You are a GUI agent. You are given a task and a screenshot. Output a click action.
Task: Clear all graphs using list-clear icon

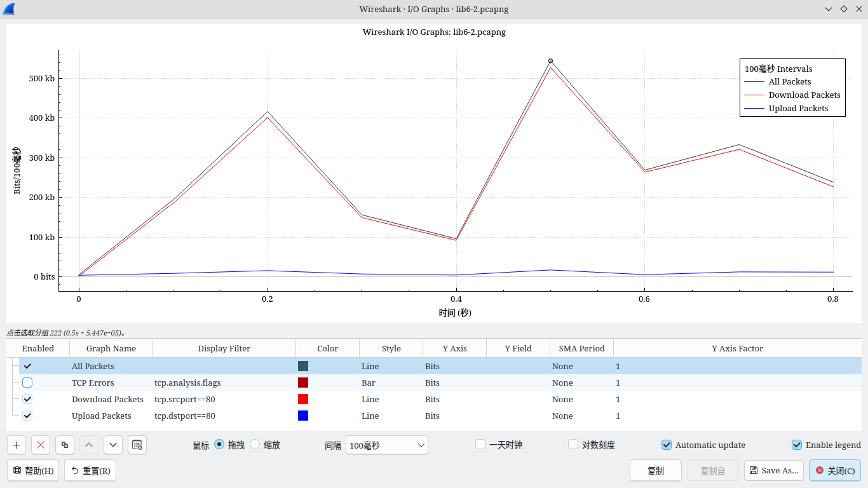point(137,445)
